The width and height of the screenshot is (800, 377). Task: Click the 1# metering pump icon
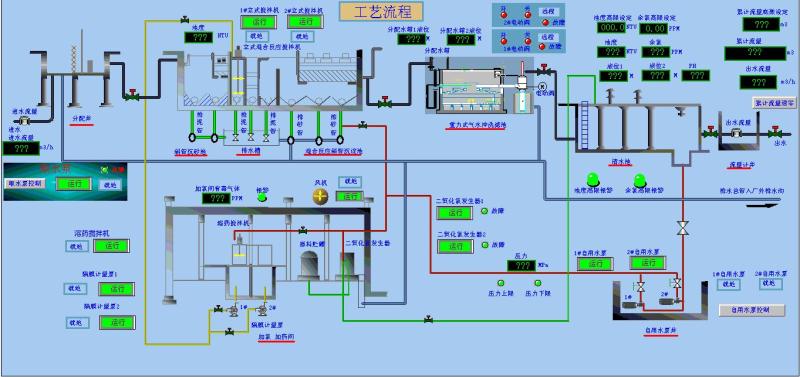(x=234, y=310)
